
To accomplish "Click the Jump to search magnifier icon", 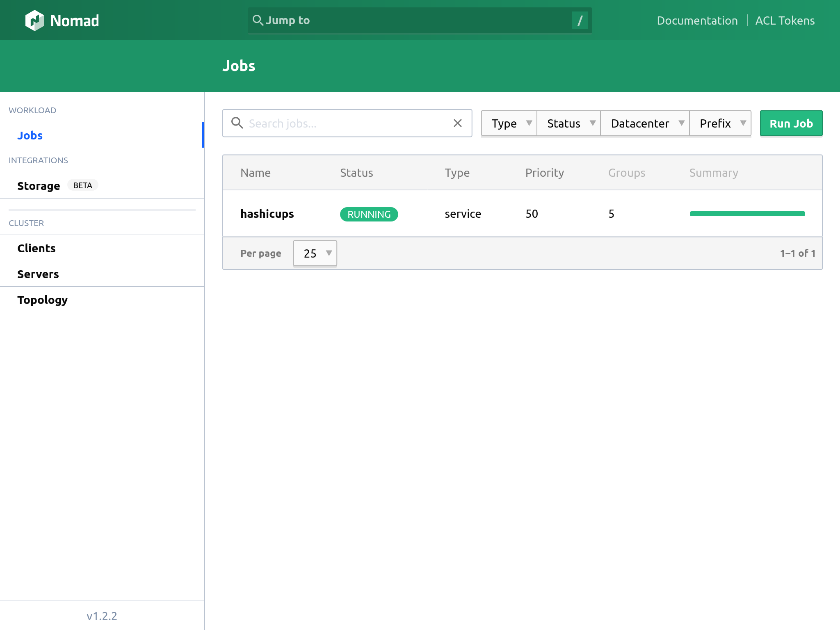I will (258, 20).
